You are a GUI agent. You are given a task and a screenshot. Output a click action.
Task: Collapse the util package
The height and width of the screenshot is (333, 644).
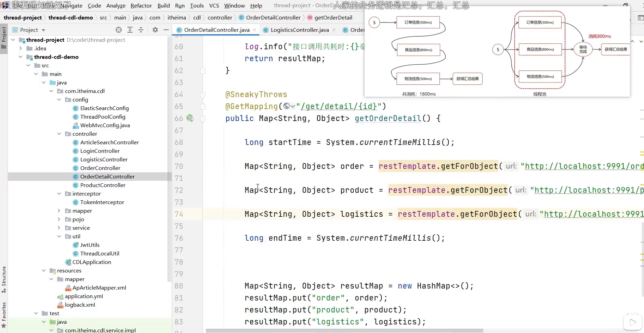59,236
